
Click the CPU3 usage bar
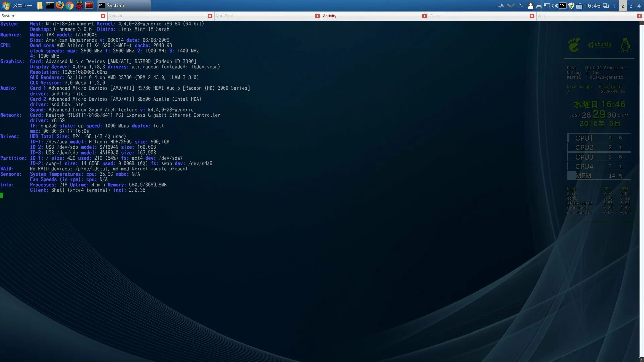(x=599, y=157)
